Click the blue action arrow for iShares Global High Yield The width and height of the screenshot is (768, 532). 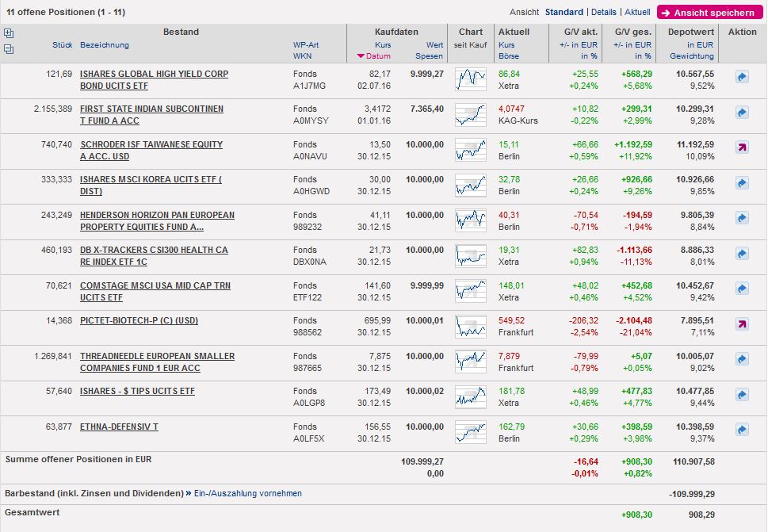click(742, 78)
